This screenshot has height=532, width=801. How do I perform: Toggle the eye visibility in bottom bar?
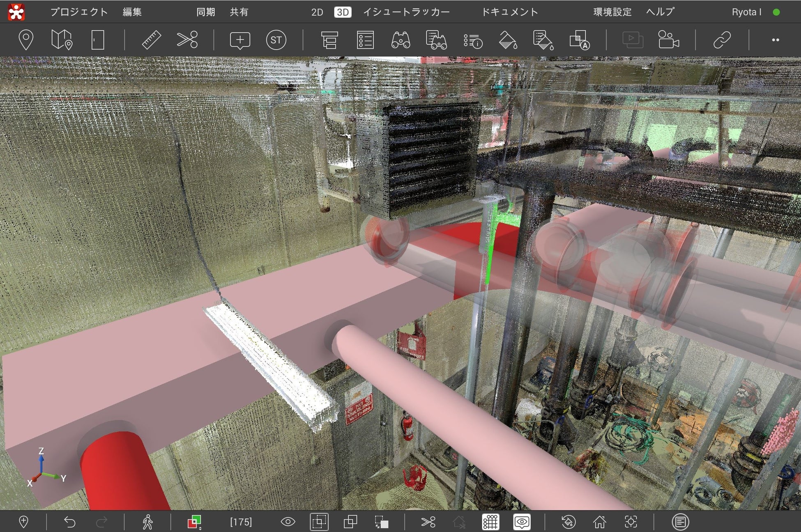tap(288, 522)
